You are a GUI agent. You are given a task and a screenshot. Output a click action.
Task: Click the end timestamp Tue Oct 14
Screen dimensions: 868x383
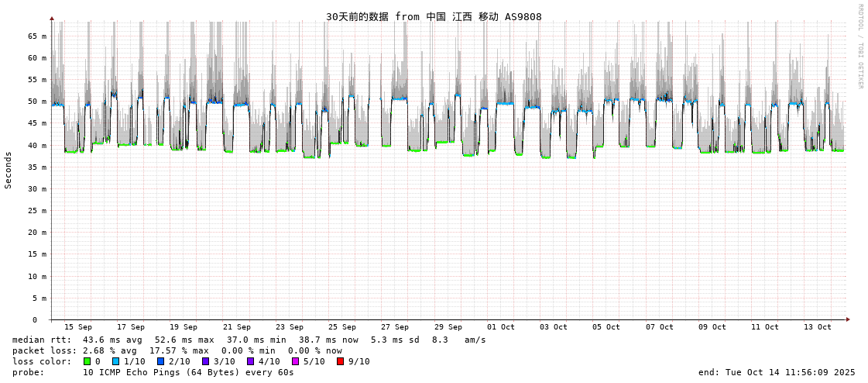[x=777, y=372]
